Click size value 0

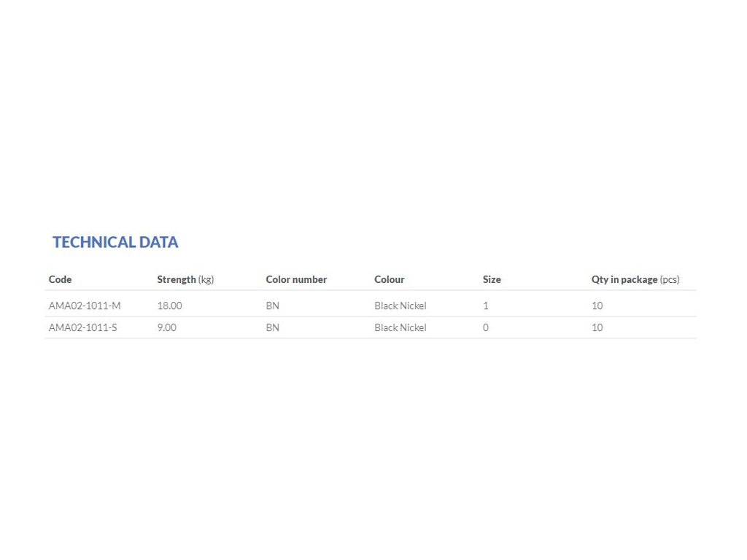tap(485, 327)
